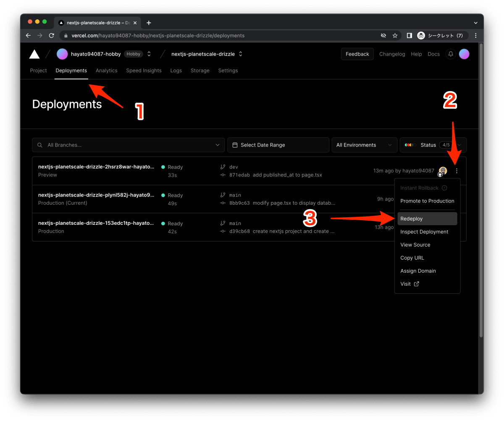Open the All Environments dropdown
Viewport: 504px width, 421px height.
click(365, 145)
